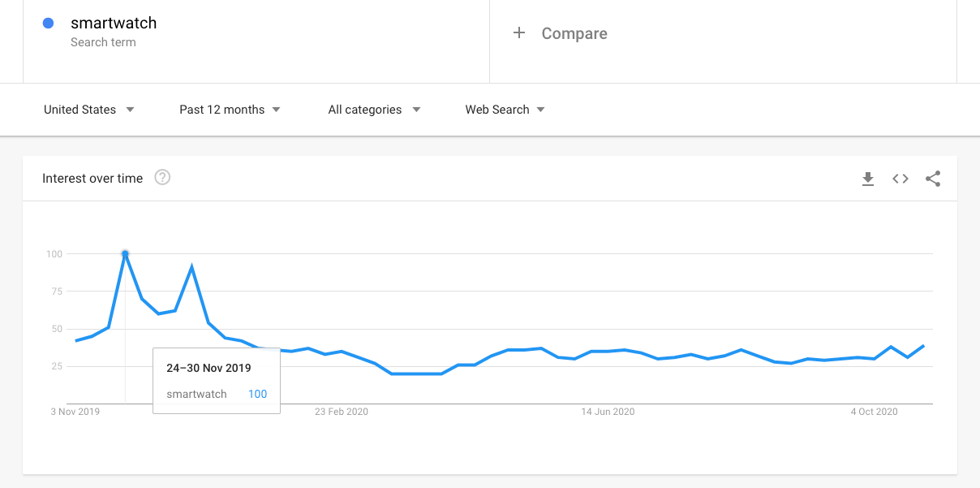
Task: Click the Interest over time heading
Action: click(x=92, y=179)
